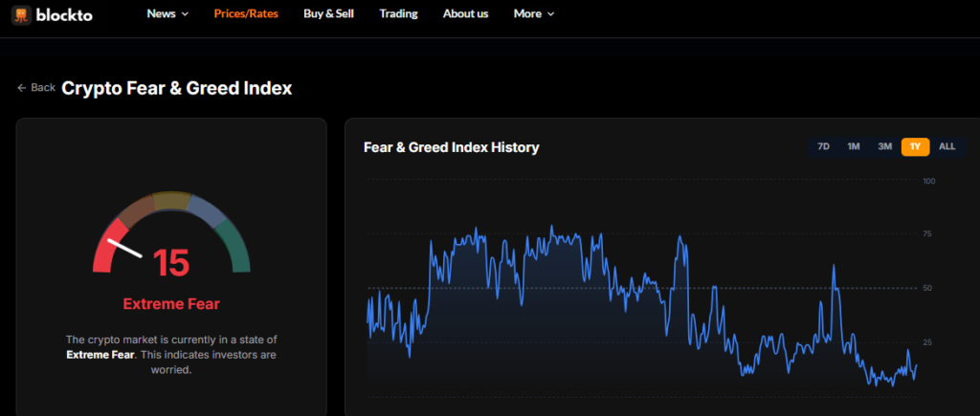This screenshot has width=980, height=416.
Task: Visit the About us page
Action: point(465,13)
